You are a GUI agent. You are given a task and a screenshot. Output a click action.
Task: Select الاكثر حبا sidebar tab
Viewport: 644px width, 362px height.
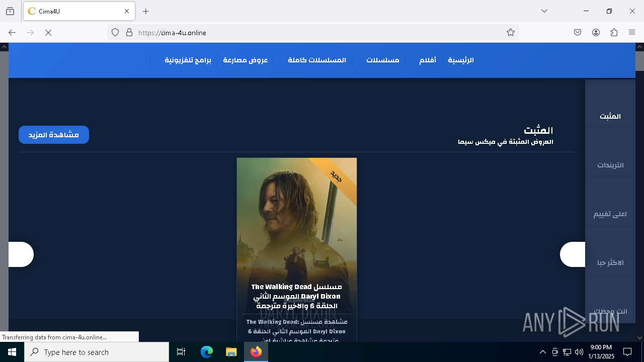point(610,262)
